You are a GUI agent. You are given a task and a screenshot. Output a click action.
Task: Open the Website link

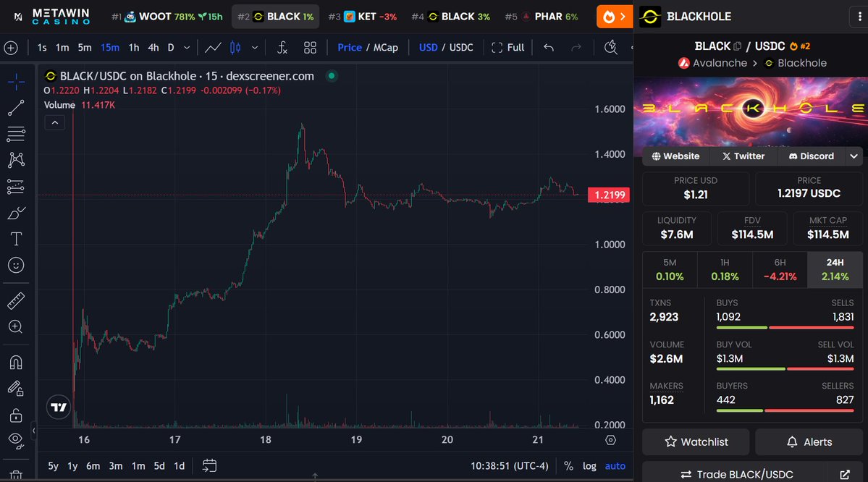coord(675,156)
